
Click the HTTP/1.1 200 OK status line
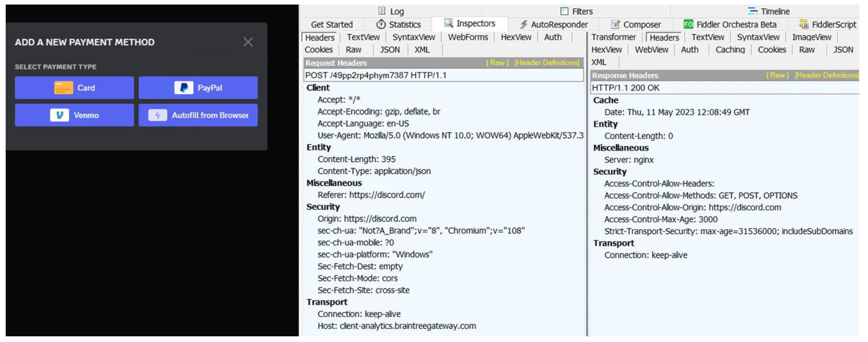pyautogui.click(x=725, y=88)
